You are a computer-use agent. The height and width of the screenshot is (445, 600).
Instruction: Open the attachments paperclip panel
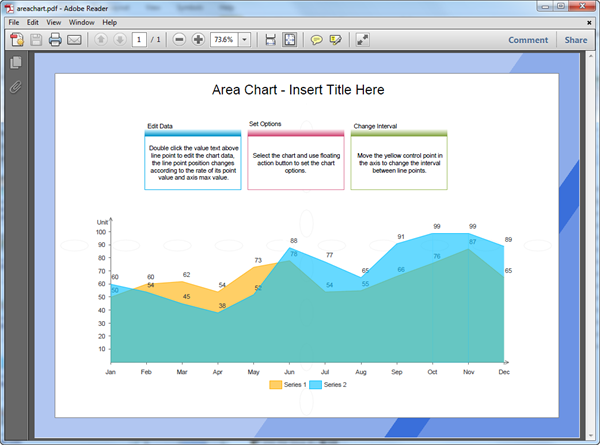tap(16, 87)
